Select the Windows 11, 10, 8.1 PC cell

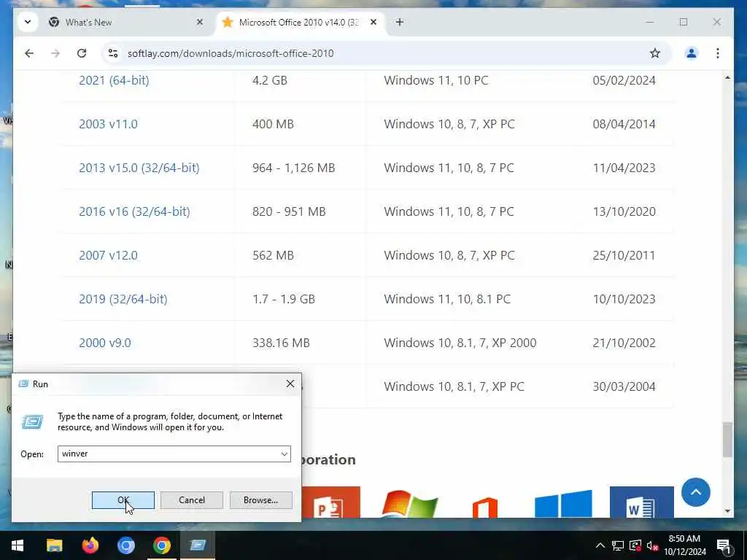tap(447, 300)
